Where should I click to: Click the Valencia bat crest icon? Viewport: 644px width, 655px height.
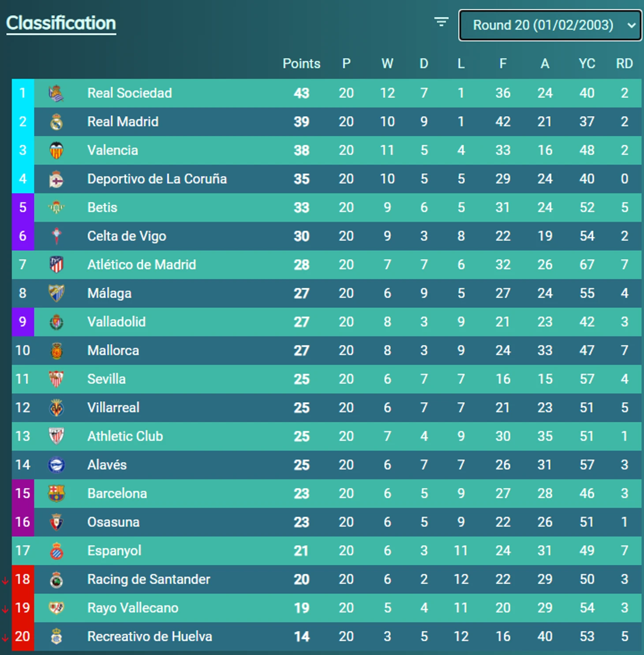tap(56, 151)
